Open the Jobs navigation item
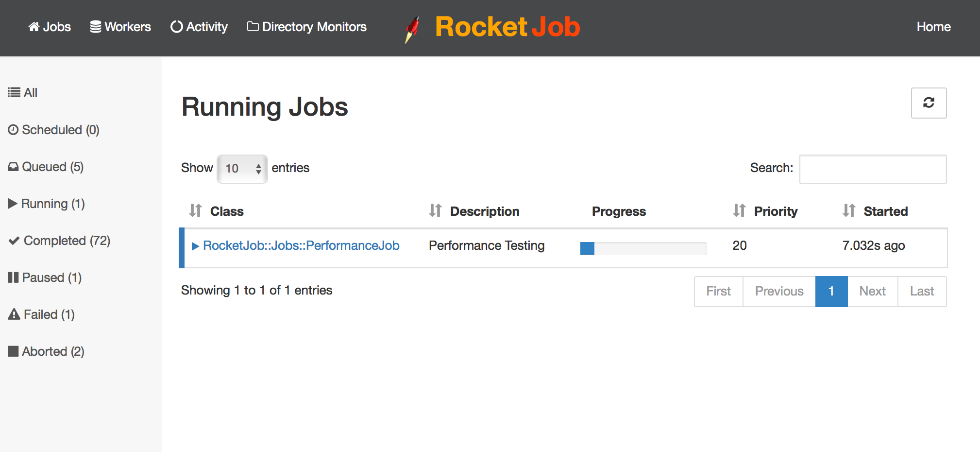This screenshot has width=980, height=452. 50,27
